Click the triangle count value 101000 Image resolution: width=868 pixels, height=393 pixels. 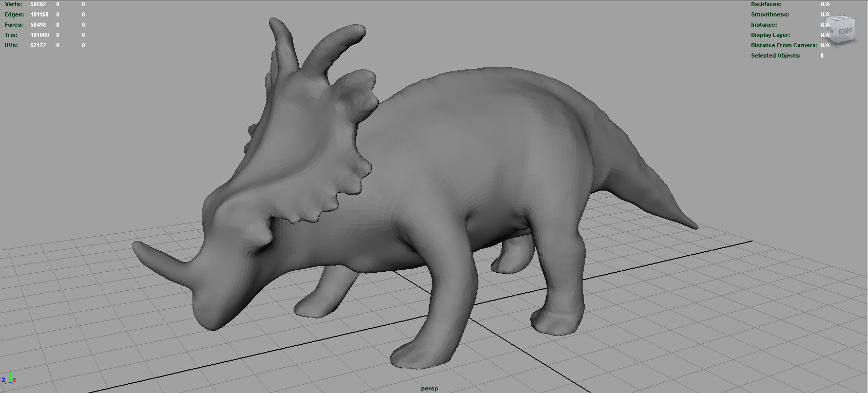(x=40, y=35)
